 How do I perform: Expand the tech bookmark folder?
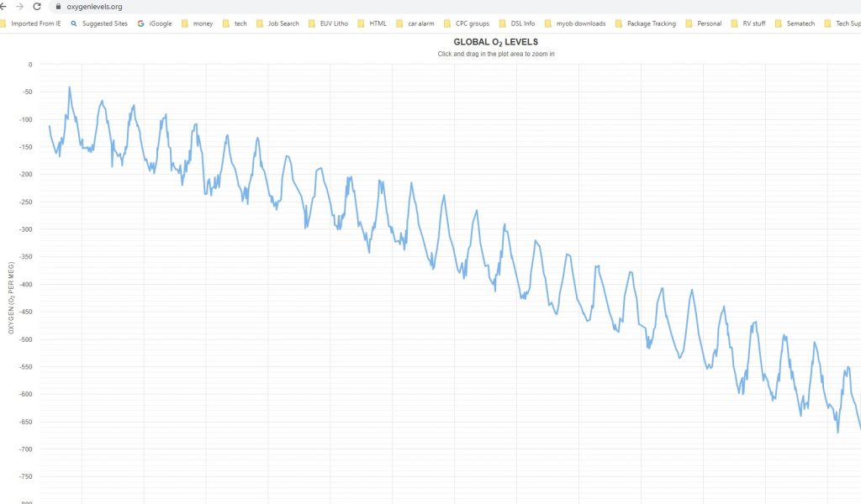[x=235, y=24]
